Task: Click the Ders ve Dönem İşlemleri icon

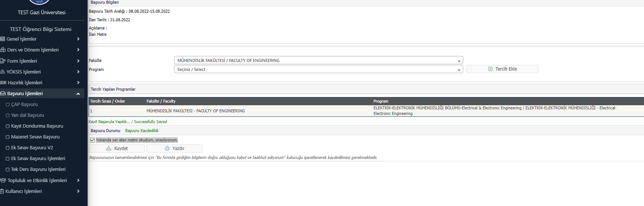Action: [3, 50]
